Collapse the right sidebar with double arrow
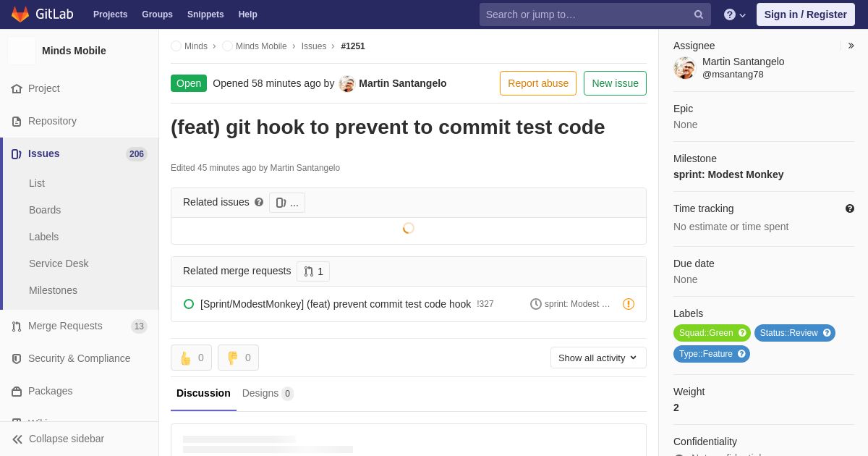The height and width of the screenshot is (456, 868). tap(851, 46)
